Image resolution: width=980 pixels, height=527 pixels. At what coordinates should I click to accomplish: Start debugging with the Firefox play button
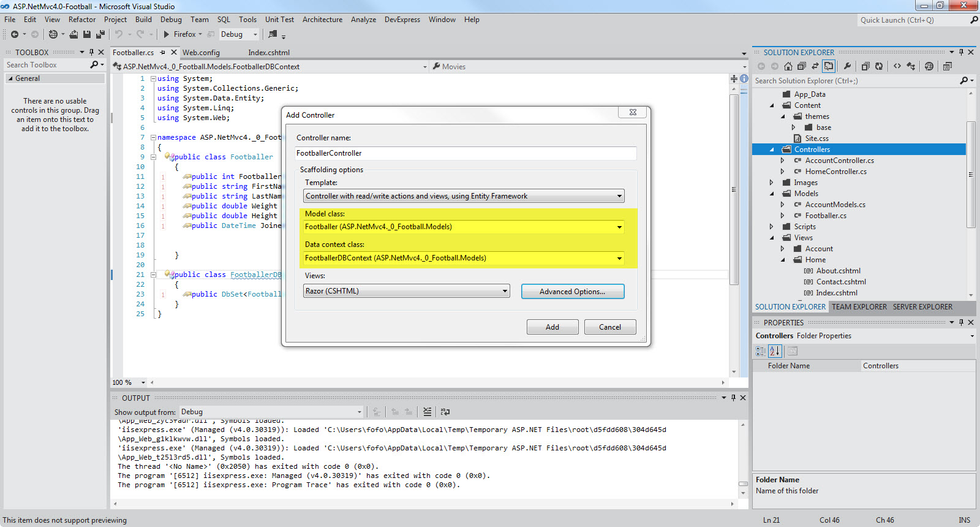click(x=166, y=34)
